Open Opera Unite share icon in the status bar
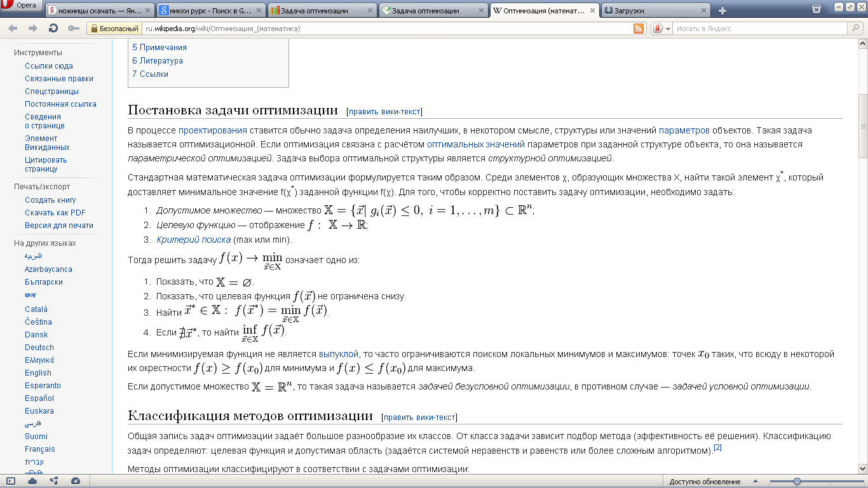 tap(54, 481)
